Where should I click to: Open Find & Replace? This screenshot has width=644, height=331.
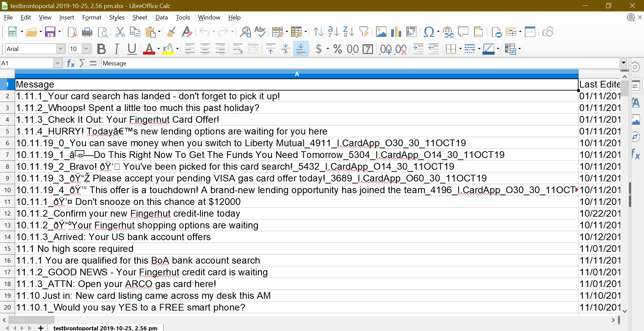(x=245, y=32)
